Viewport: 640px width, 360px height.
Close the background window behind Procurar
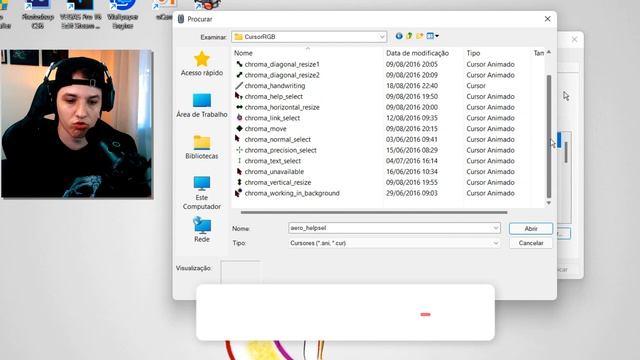574,40
